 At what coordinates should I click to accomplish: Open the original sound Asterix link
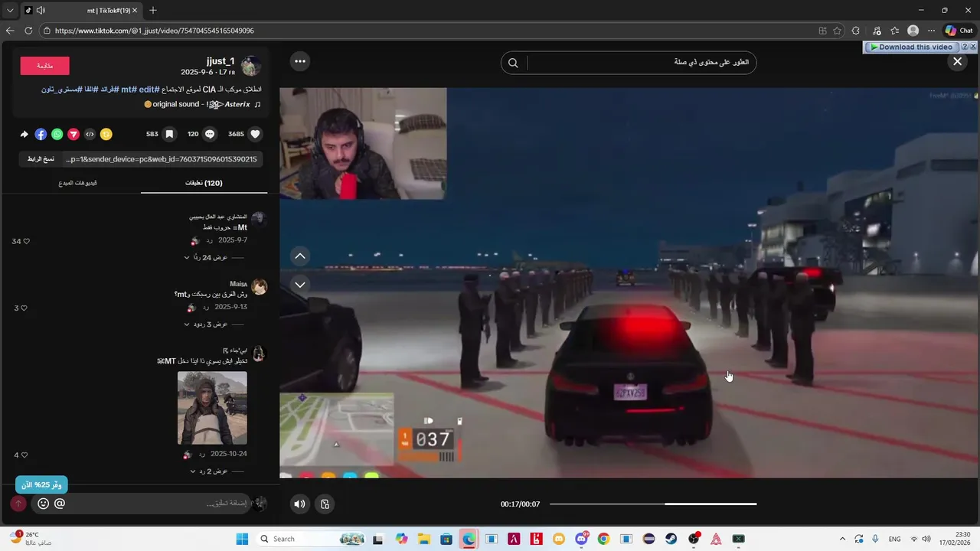point(202,104)
